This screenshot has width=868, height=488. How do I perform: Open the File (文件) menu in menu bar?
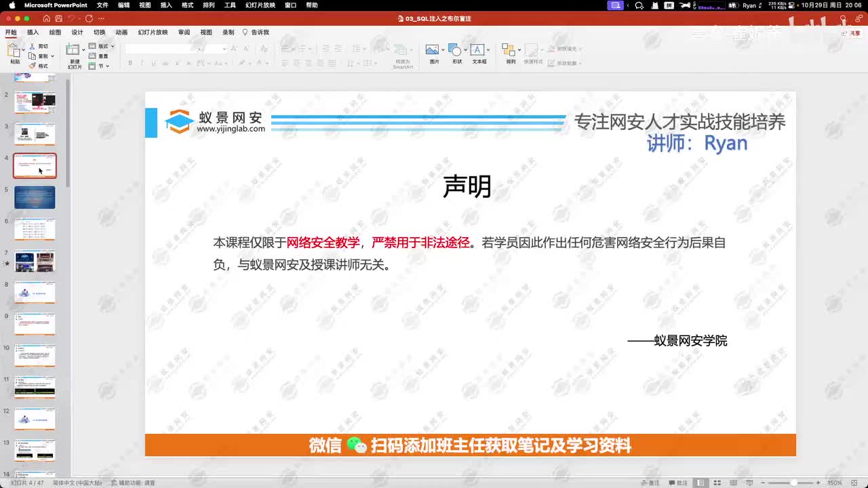(102, 5)
